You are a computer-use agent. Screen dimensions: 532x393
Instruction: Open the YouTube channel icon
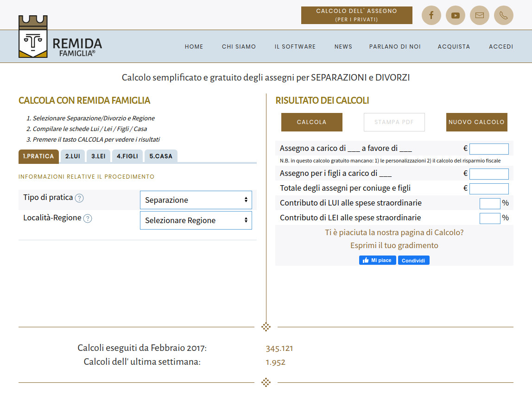click(456, 15)
